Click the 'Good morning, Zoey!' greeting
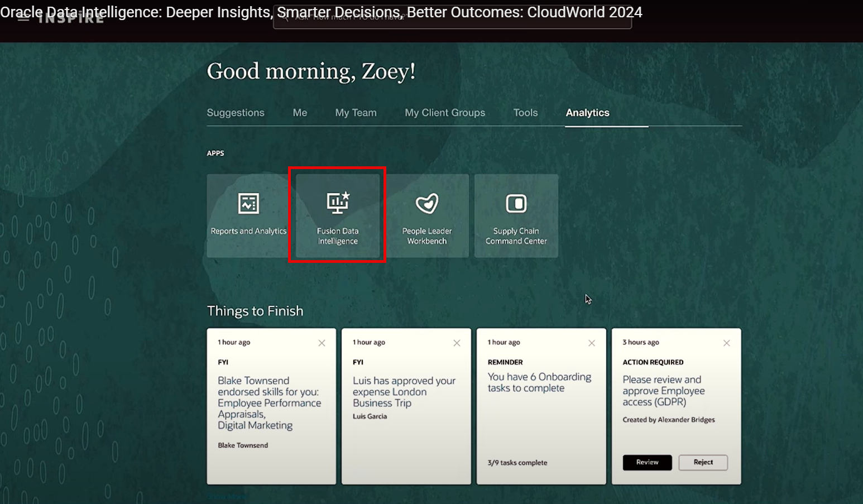 (311, 71)
